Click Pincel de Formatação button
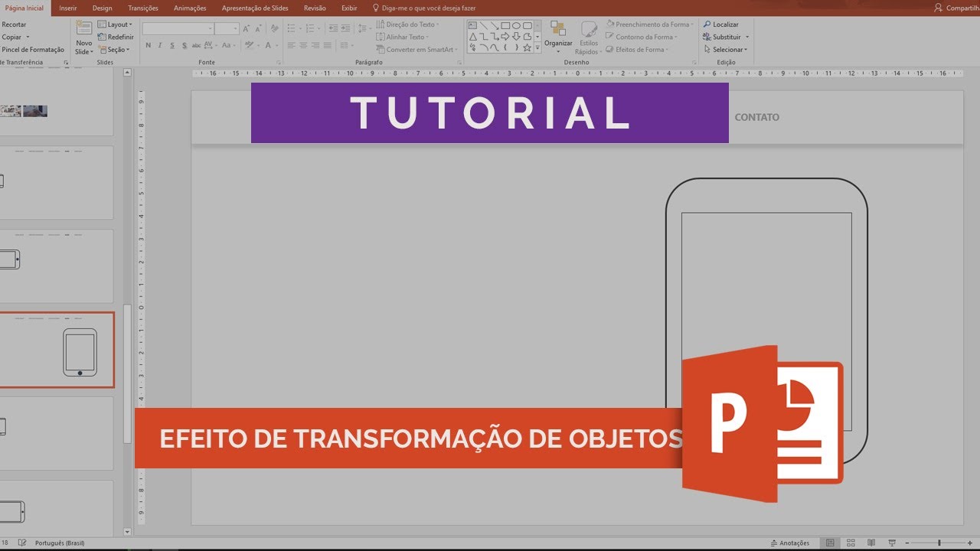The image size is (980, 551). [x=32, y=50]
